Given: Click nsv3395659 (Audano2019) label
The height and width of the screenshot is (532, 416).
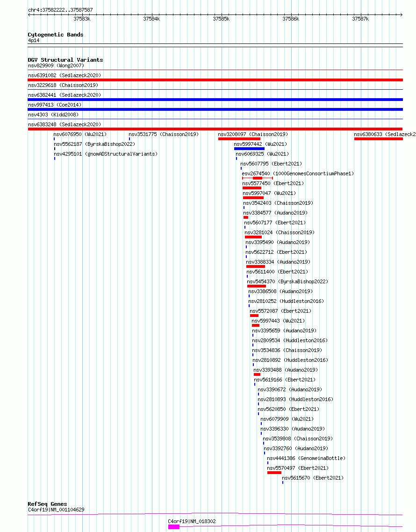Looking at the screenshot, I should pos(284,331).
